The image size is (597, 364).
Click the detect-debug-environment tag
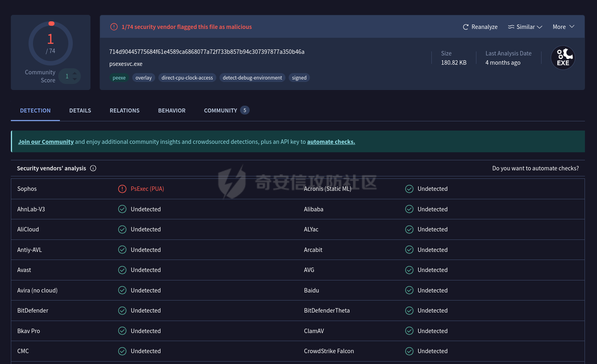(x=252, y=78)
